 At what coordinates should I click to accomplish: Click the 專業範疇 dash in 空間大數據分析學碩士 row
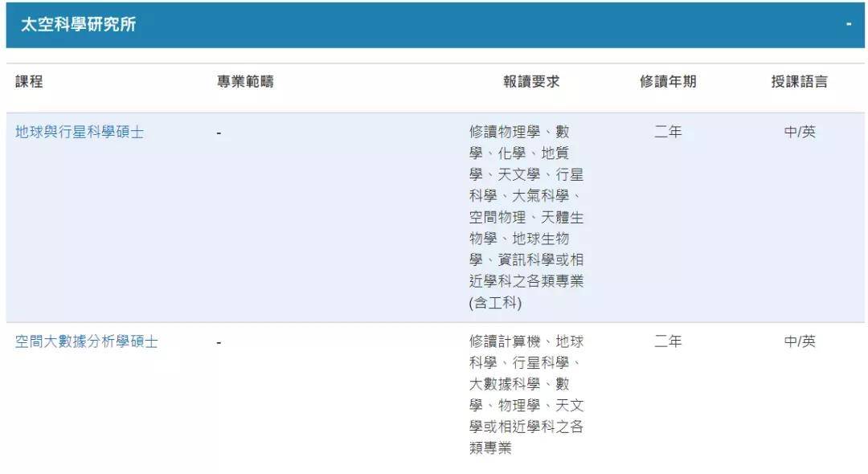219,342
